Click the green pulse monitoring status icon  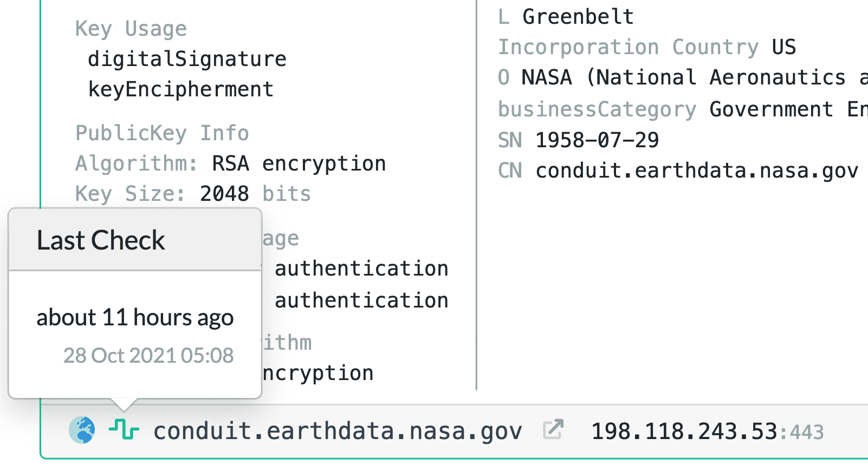124,430
